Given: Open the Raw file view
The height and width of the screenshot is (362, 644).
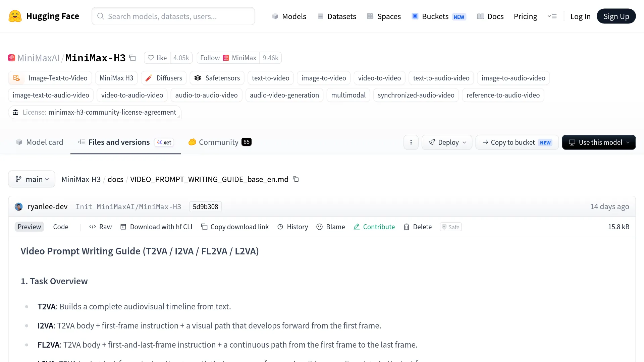Looking at the screenshot, I should click(x=100, y=227).
